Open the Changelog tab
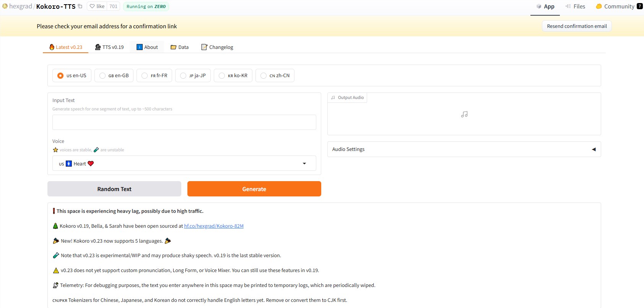This screenshot has height=308, width=644. coord(217,47)
